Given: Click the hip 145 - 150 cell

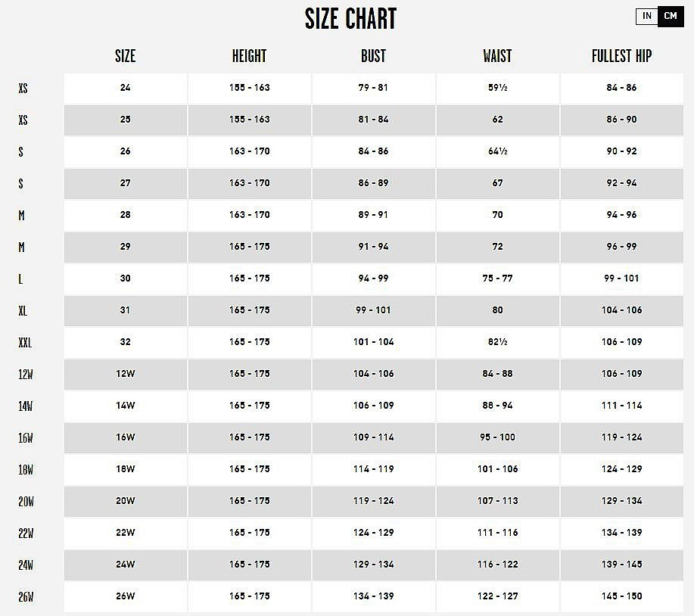Looking at the screenshot, I should 622,596.
